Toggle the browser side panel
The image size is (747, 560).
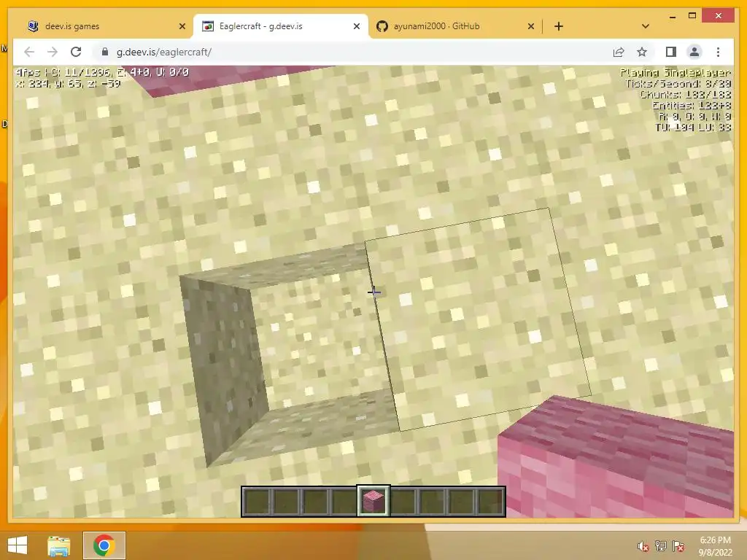[671, 52]
